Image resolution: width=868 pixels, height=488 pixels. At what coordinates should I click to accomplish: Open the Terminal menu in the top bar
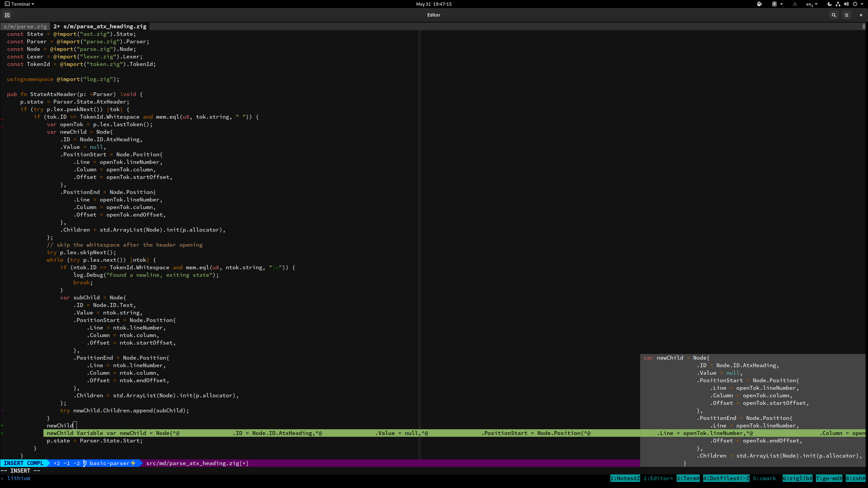[x=19, y=4]
